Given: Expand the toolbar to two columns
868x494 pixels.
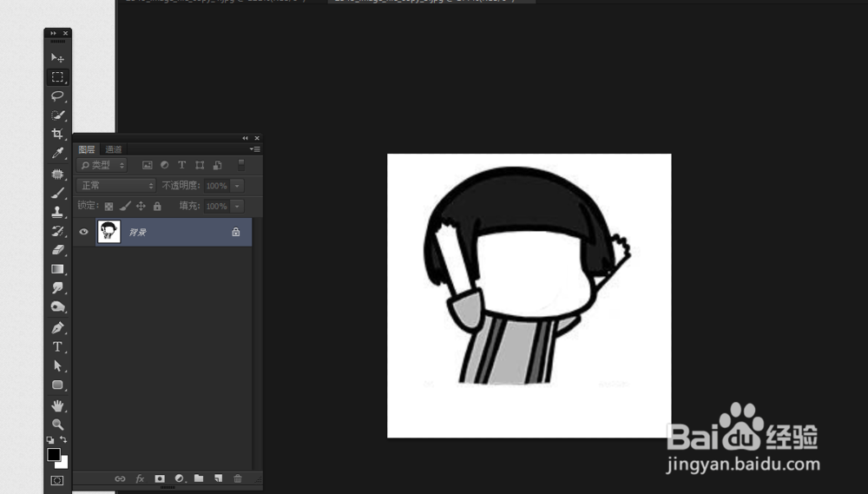Looking at the screenshot, I should click(x=53, y=33).
